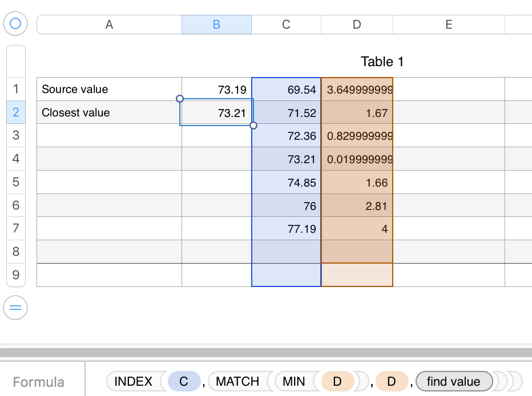Click the MATCH function token in formula

point(237,381)
